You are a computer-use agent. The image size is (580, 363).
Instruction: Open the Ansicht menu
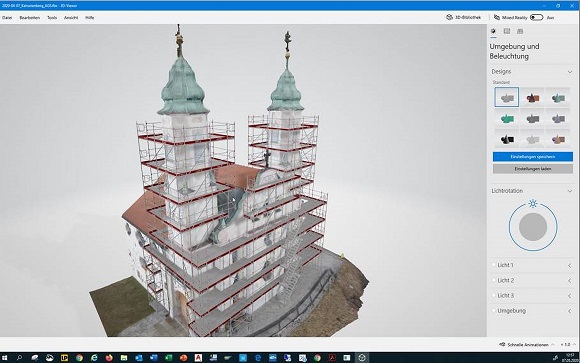click(71, 17)
